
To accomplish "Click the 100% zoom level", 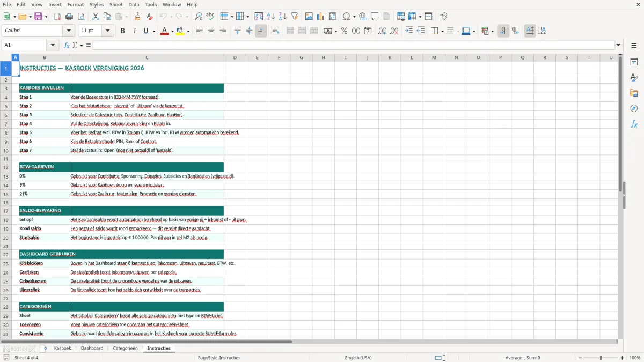I will click(x=635, y=358).
